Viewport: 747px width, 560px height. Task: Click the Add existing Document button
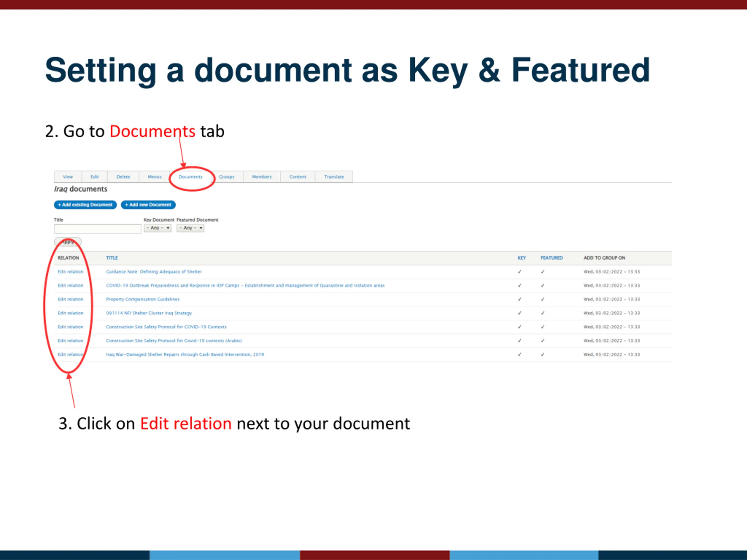(85, 204)
